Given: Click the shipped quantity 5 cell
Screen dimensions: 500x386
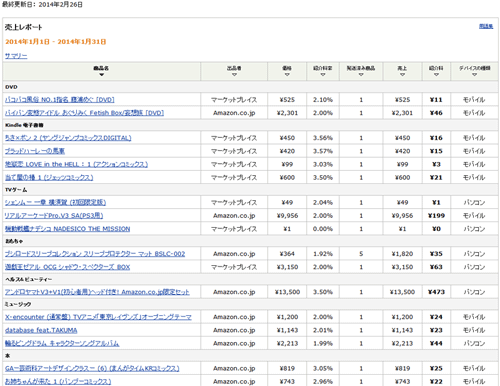Looking at the screenshot, I should click(x=361, y=254).
